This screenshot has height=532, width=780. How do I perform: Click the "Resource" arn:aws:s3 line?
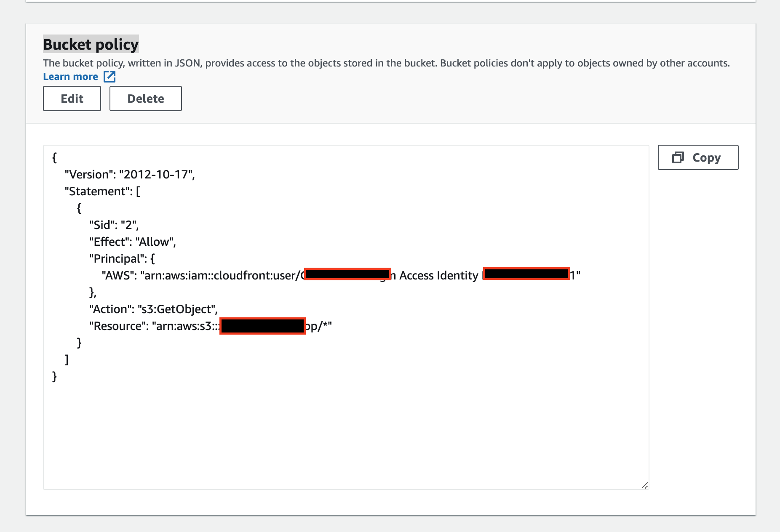click(x=211, y=326)
